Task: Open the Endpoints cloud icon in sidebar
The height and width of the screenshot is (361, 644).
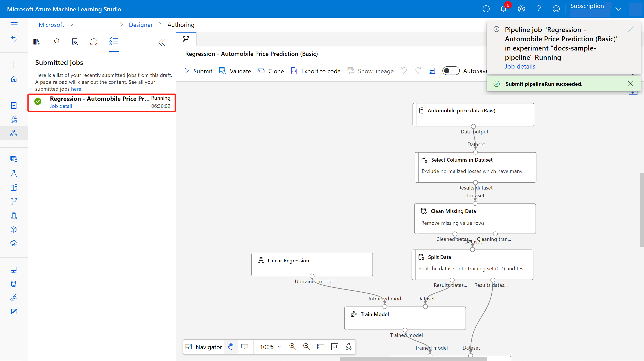Action: tap(14, 243)
